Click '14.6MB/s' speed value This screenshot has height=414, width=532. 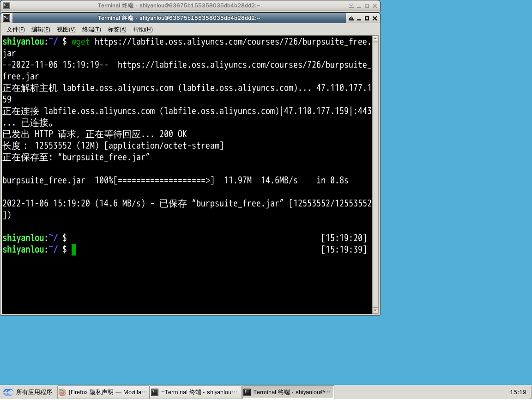coord(279,180)
